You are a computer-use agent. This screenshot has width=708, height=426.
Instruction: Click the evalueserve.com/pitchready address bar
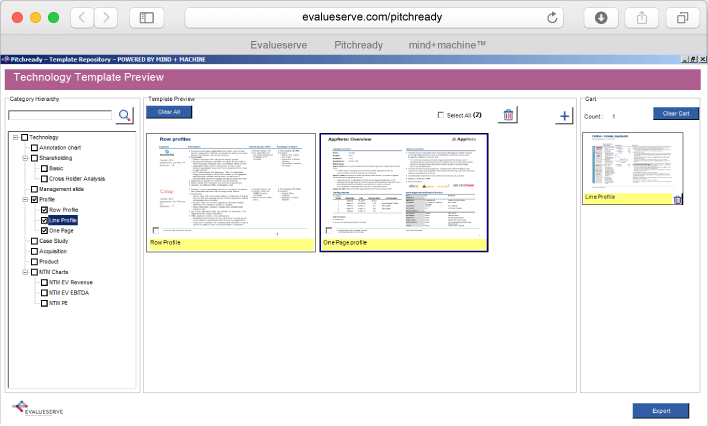[x=374, y=18]
